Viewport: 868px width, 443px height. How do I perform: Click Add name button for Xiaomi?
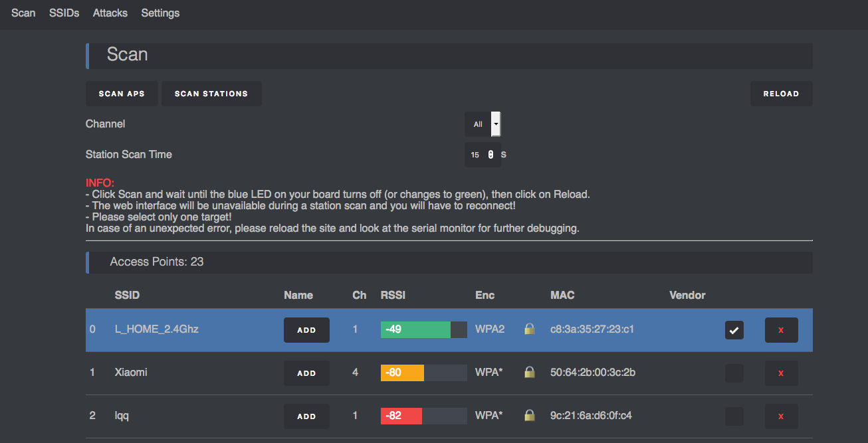click(306, 373)
